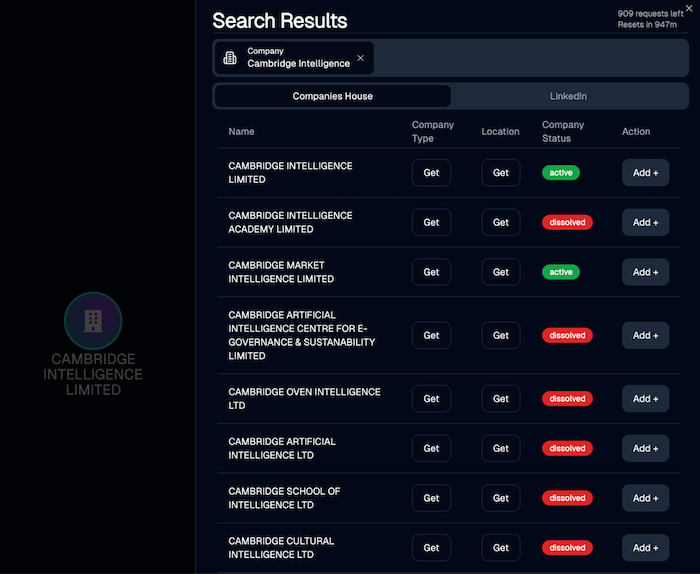Viewport: 700px width, 574px height.
Task: Switch to the Companies House tab
Action: 333,96
